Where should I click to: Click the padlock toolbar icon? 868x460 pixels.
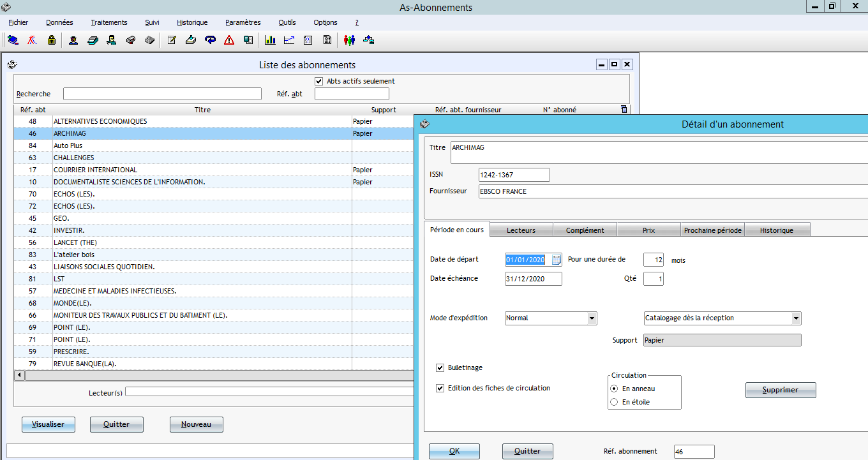51,40
